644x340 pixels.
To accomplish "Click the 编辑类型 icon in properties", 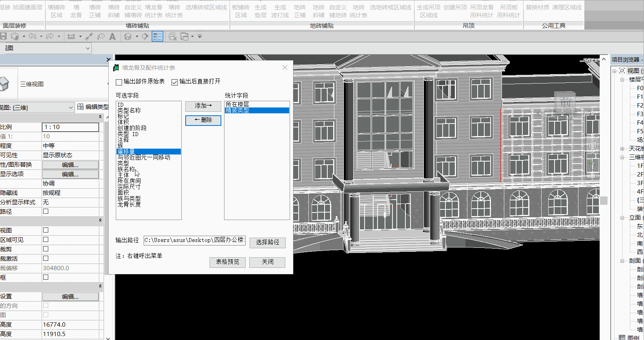I will [x=80, y=107].
